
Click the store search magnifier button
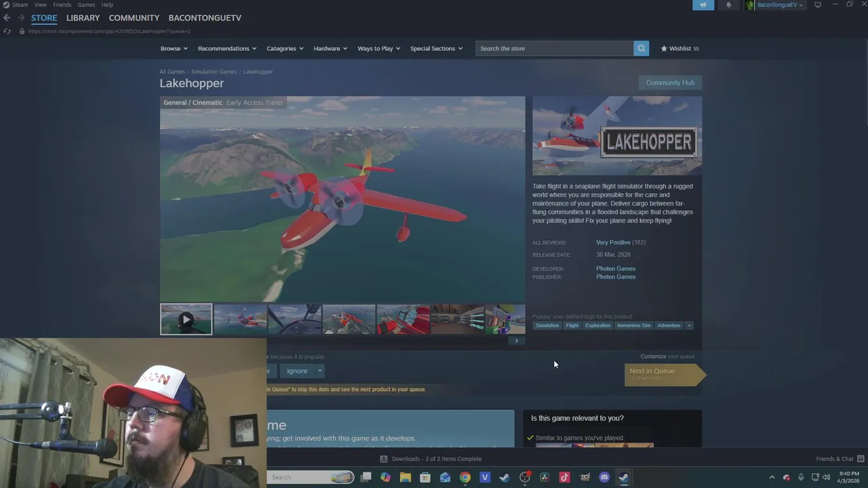click(641, 48)
